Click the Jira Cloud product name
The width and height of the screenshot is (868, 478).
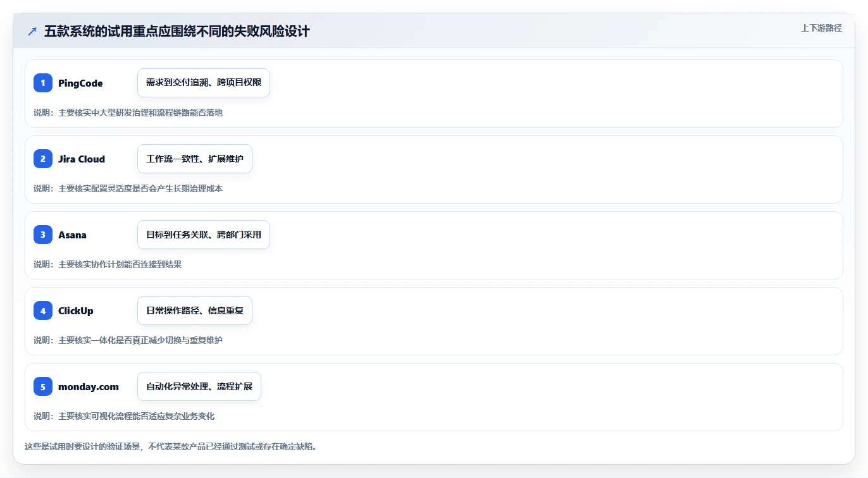pyautogui.click(x=82, y=159)
